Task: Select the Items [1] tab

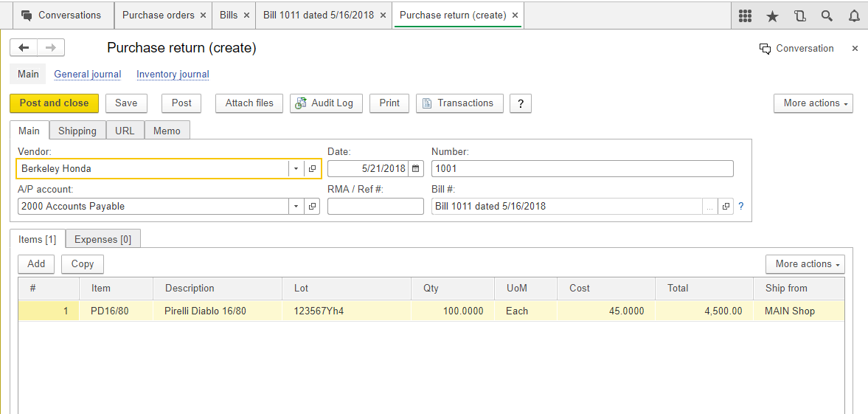Action: 38,239
